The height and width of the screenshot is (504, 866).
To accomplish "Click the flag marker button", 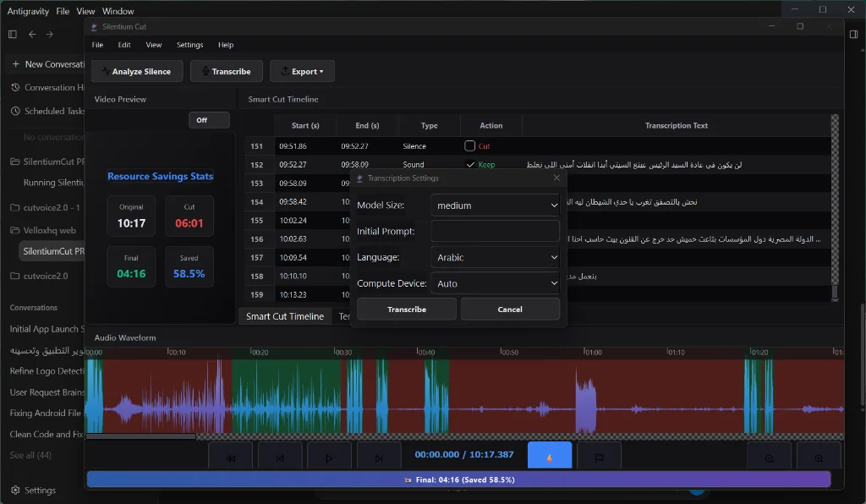I will 600,457.
